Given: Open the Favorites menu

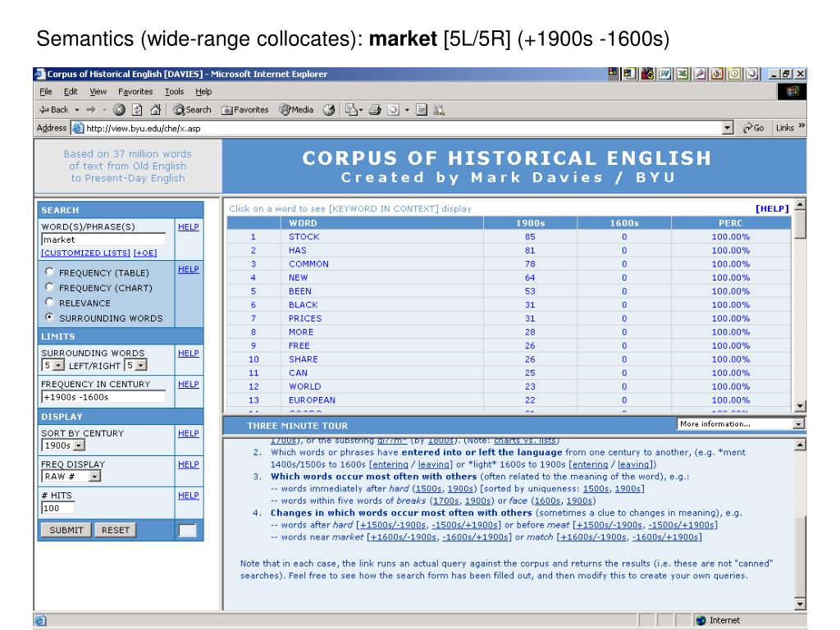Looking at the screenshot, I should 135,92.
